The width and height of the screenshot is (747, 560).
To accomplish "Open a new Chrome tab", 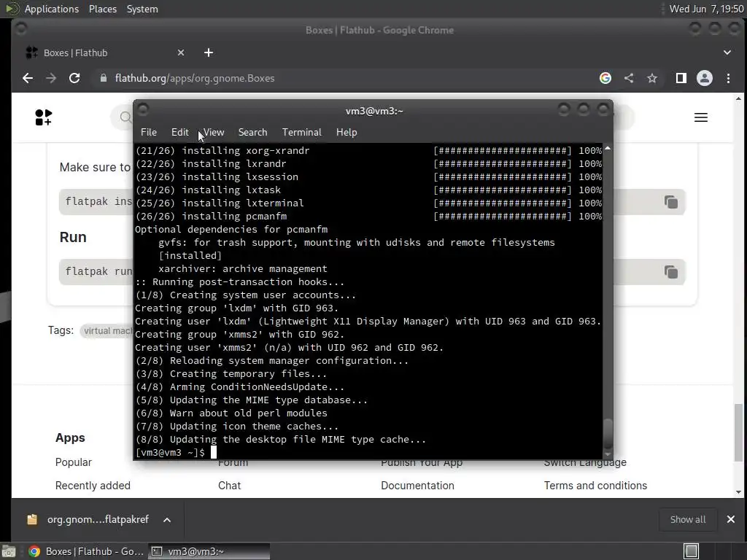I will pos(209,52).
